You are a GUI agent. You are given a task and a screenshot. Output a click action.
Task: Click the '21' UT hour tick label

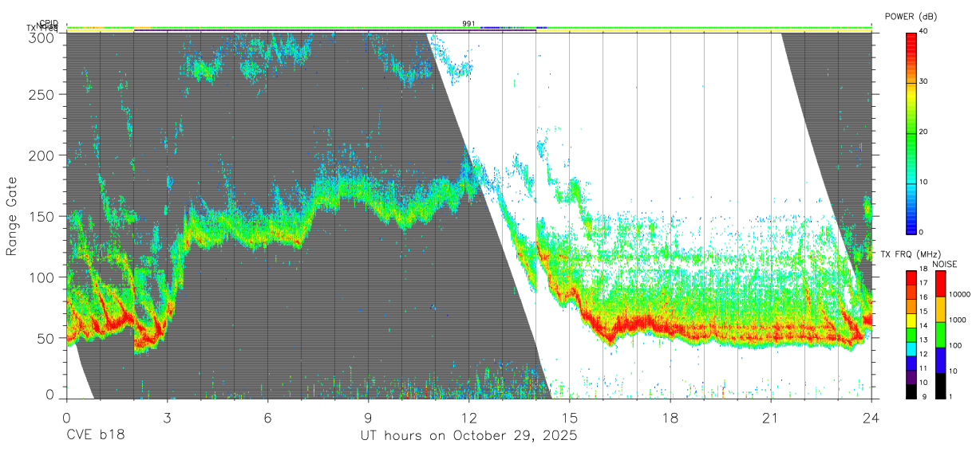point(771,417)
